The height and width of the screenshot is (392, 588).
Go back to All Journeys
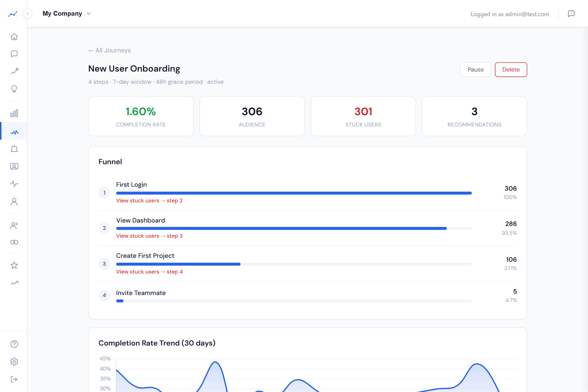[x=109, y=50]
